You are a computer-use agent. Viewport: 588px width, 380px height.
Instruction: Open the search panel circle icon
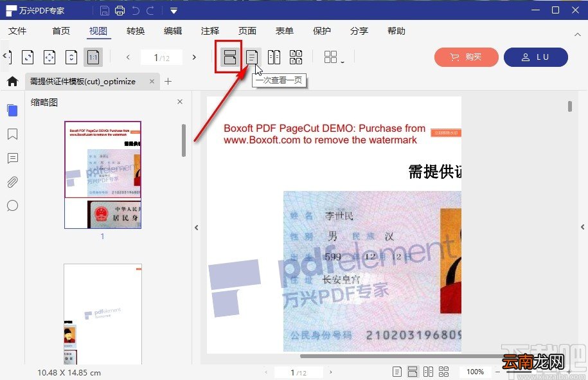point(12,206)
